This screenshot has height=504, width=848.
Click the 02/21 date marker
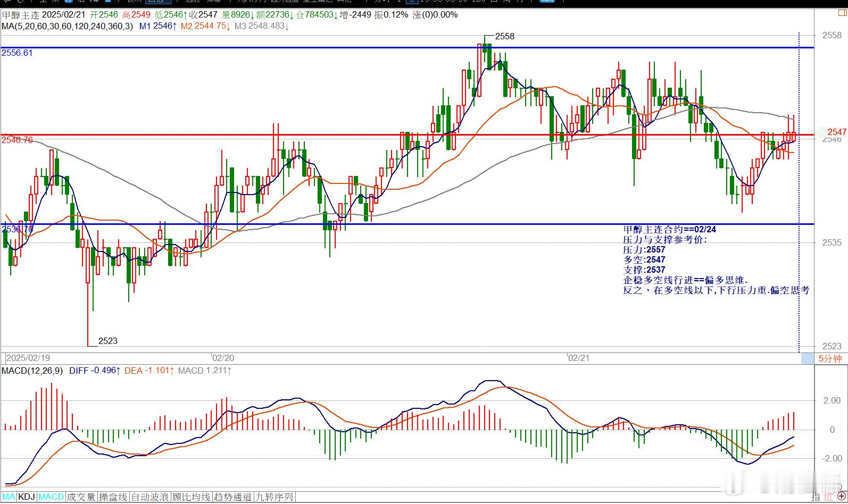point(579,358)
